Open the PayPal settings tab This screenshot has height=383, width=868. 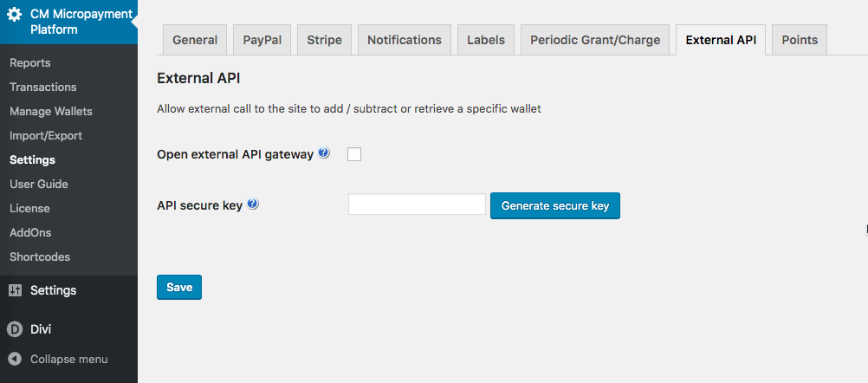(262, 40)
